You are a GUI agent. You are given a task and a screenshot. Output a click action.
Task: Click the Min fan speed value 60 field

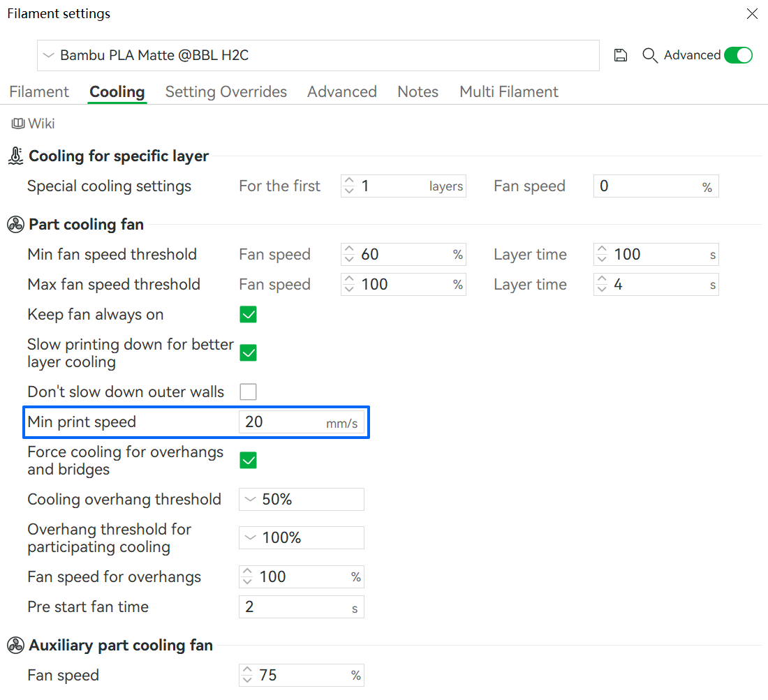coord(370,255)
